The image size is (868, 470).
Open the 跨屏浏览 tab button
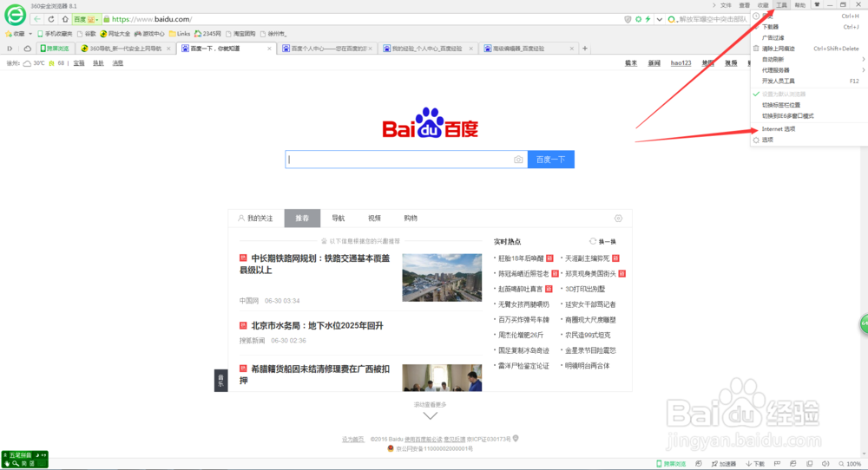[54, 49]
